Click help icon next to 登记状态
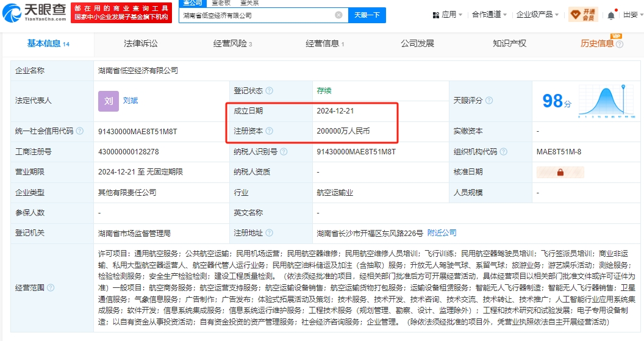This screenshot has width=644, height=341. point(269,91)
